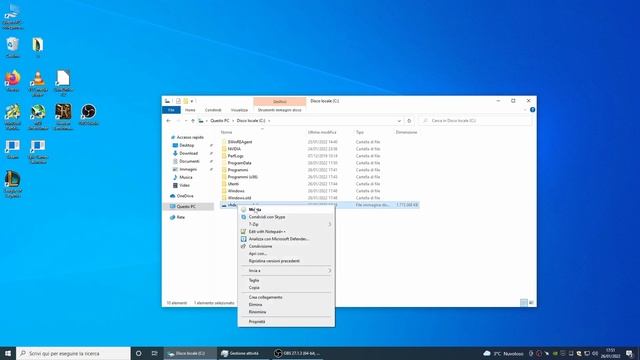Click the Explorer Back arrow

coord(169,121)
